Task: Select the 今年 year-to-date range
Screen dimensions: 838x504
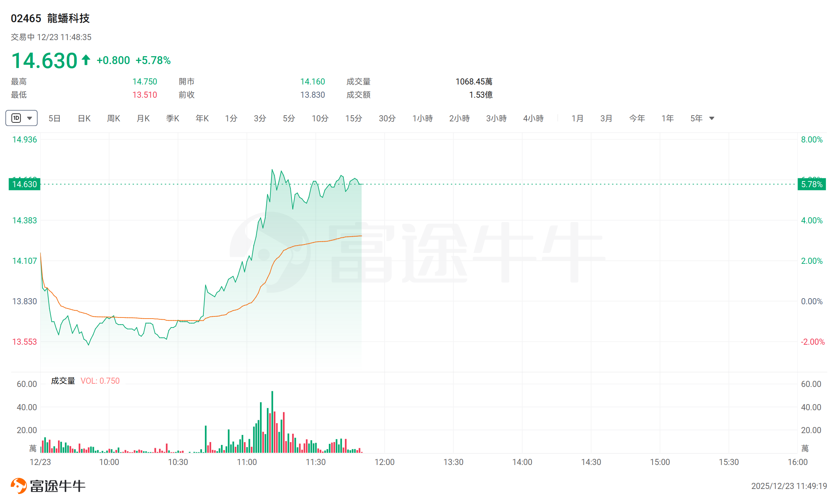Action: [637, 118]
